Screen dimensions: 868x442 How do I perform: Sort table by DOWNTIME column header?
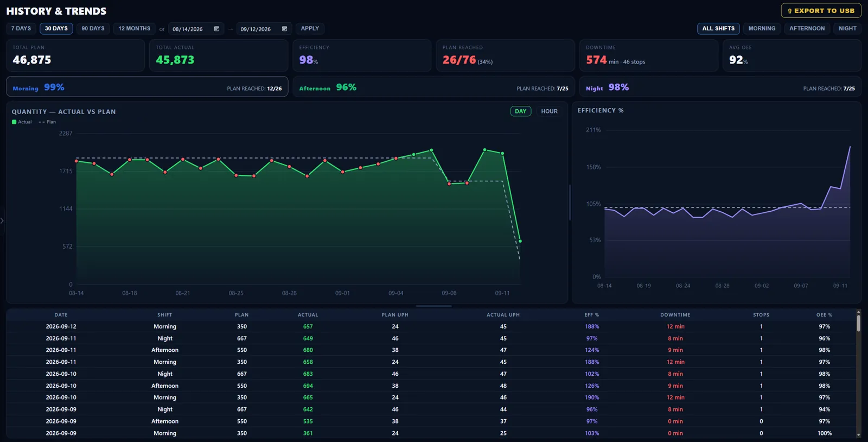[675, 315]
